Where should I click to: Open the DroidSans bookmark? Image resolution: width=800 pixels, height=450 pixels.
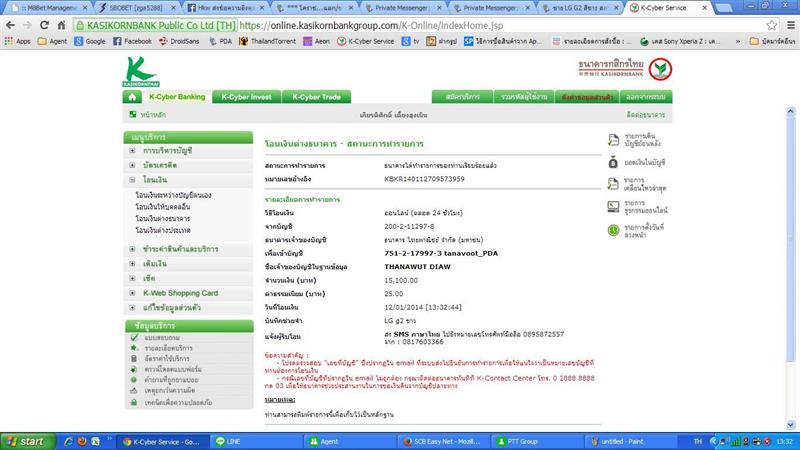coord(179,41)
